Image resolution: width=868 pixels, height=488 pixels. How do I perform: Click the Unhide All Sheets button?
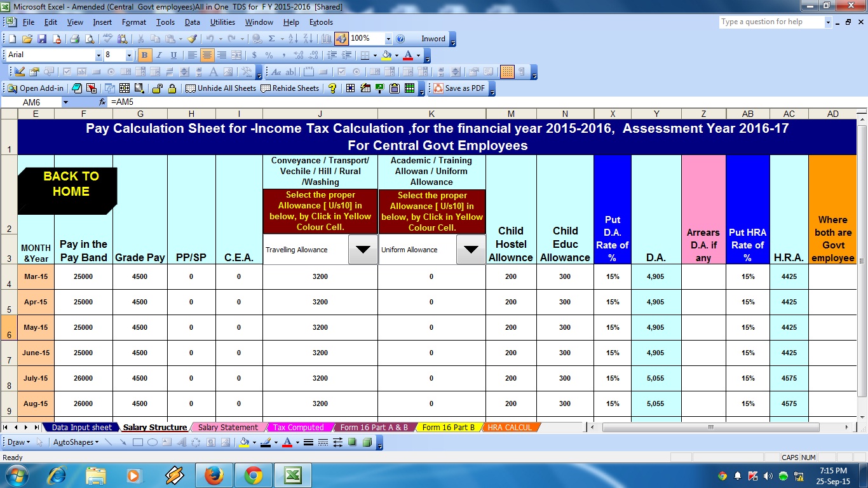[x=220, y=88]
